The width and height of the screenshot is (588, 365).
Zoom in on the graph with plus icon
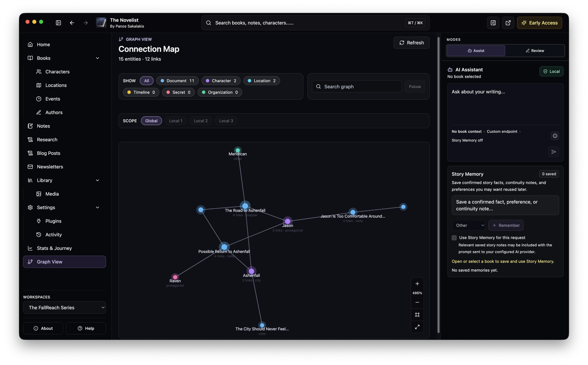click(x=417, y=284)
